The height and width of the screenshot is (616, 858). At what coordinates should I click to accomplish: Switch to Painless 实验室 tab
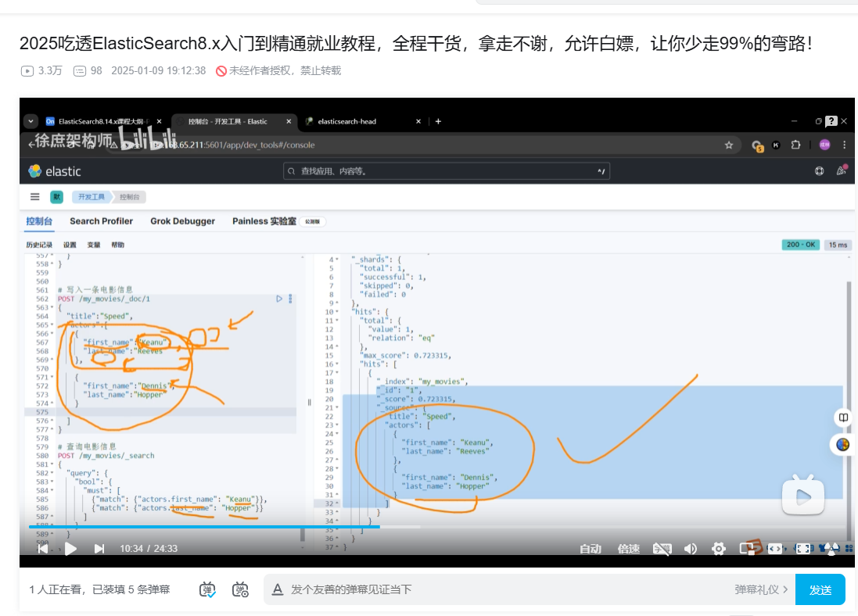(264, 221)
